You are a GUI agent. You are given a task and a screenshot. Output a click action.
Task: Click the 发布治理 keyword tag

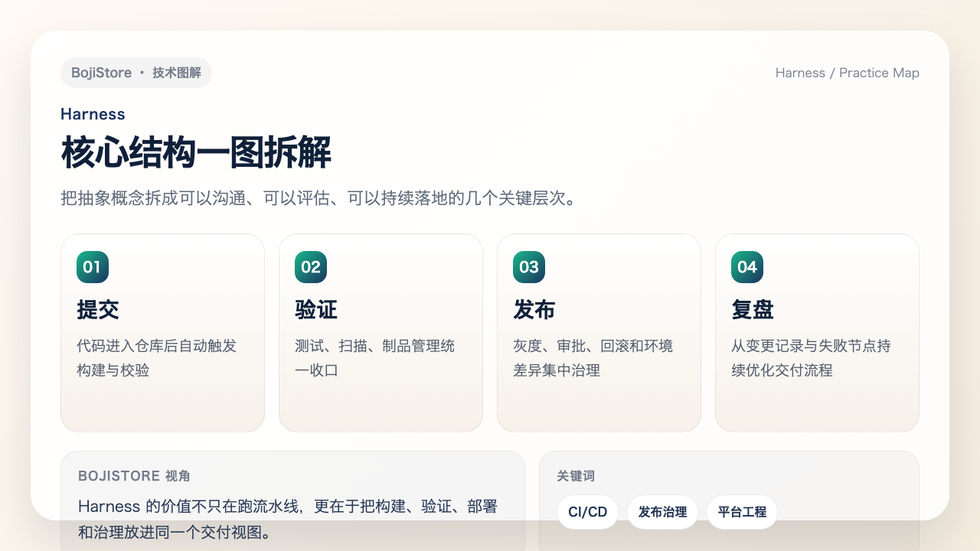click(x=662, y=512)
